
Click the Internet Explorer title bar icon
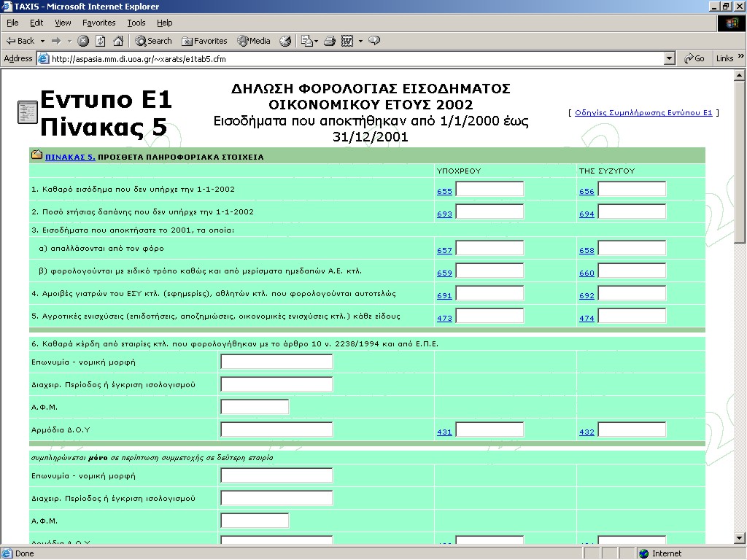click(x=7, y=7)
